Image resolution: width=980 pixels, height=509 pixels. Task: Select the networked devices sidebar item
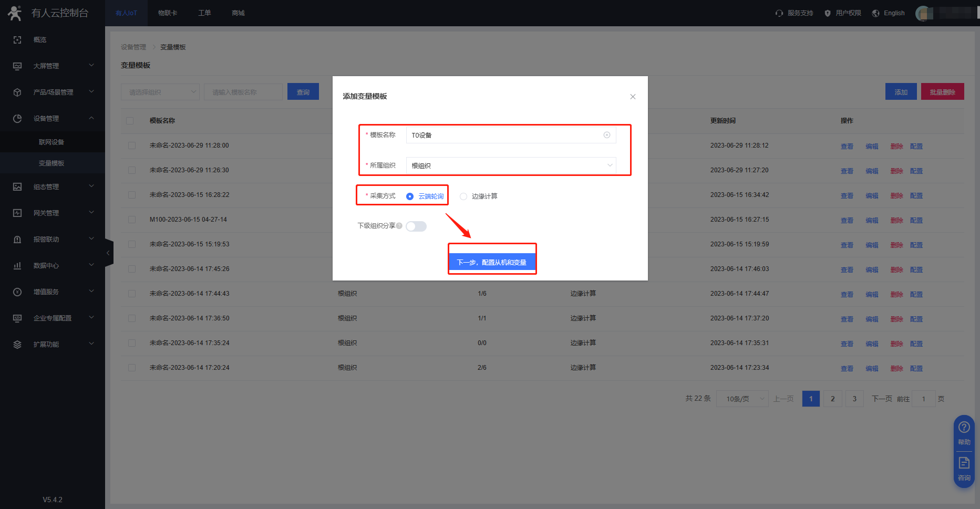(x=51, y=142)
